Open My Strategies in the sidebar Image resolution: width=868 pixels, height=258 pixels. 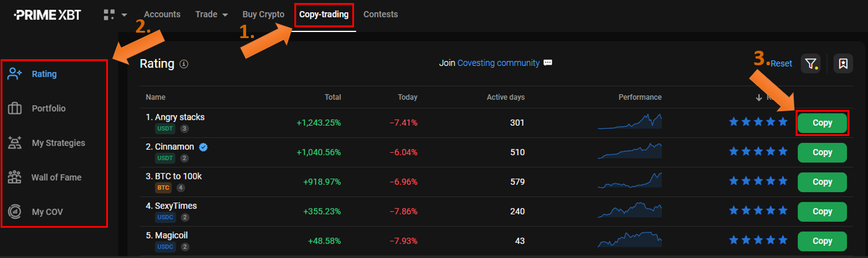pos(59,143)
